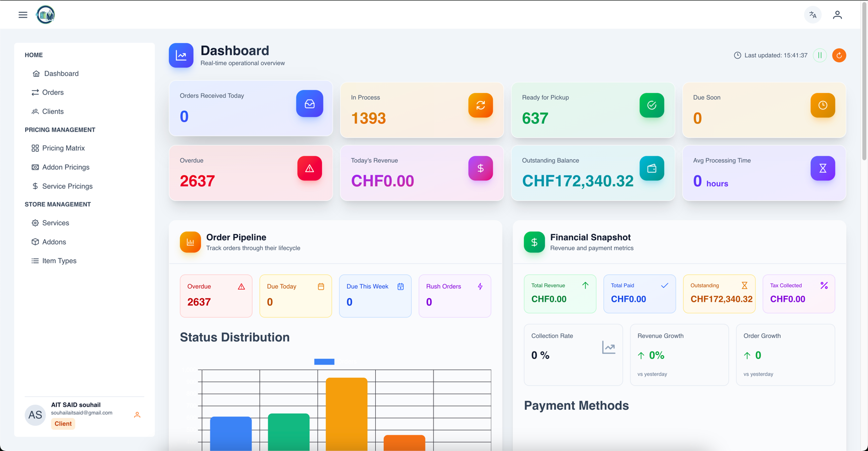Open the hamburger navigation menu

click(x=23, y=15)
